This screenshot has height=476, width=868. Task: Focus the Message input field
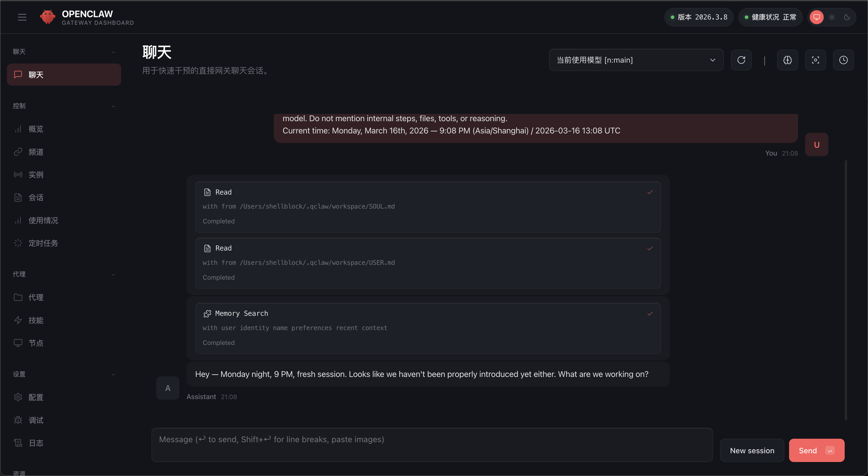pos(432,445)
